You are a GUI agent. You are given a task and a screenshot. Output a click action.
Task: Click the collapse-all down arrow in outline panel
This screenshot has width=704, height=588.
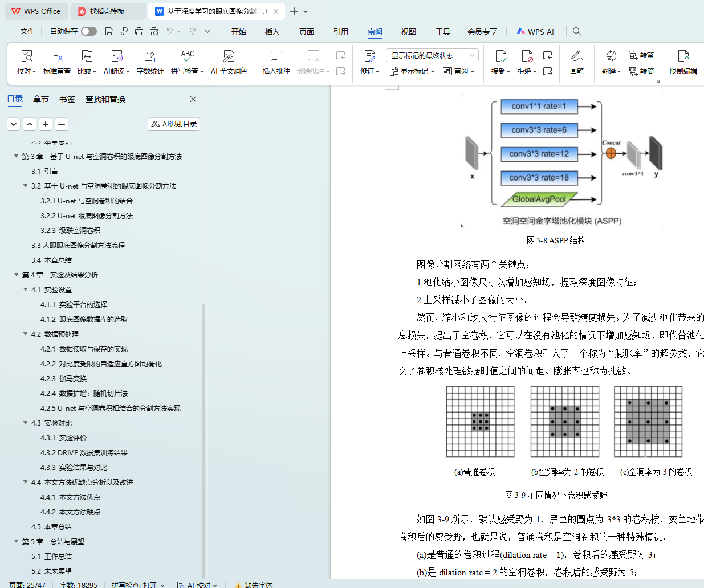[x=14, y=124]
